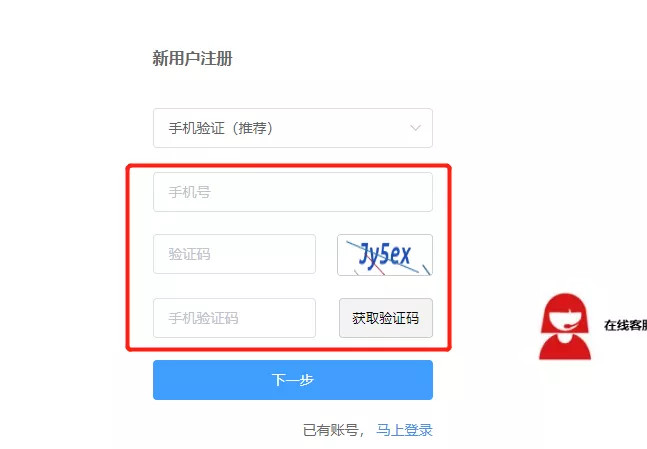The image size is (647, 449).
Task: Contact support via the headset agent icon
Action: click(x=565, y=326)
